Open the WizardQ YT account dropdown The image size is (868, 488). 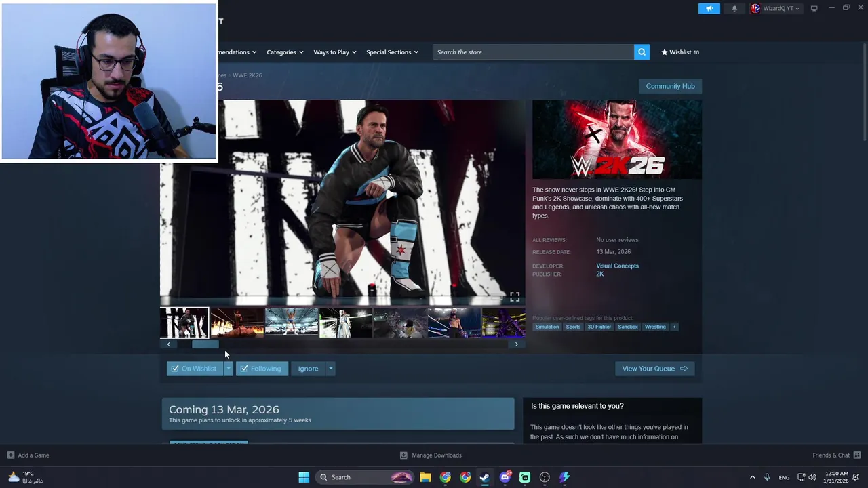tap(775, 8)
